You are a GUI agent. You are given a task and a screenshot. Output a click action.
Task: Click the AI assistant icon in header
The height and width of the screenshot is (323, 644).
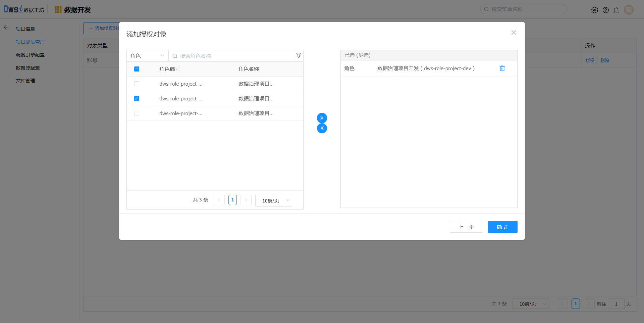(594, 10)
